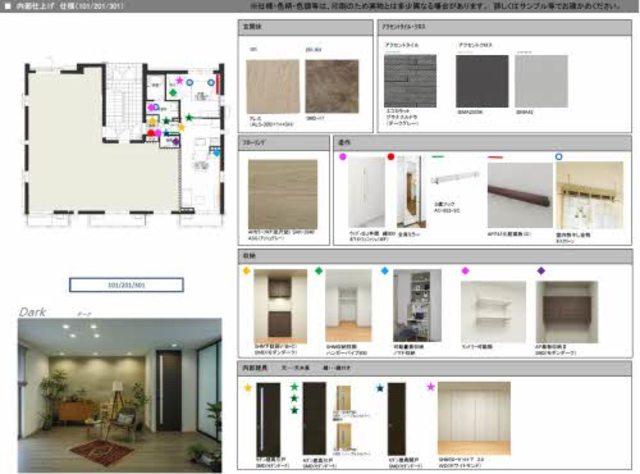640x474 pixels.
Task: Click the 101/201/301 room number box
Action: coord(126,284)
